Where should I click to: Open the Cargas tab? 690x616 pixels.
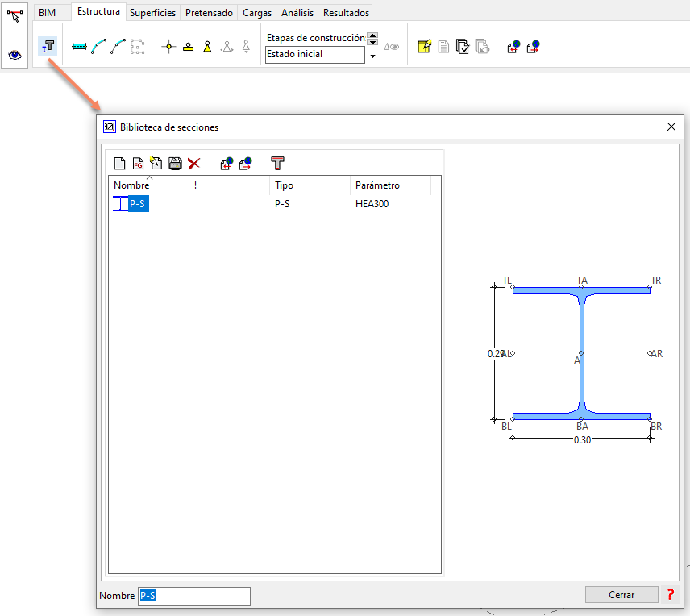[x=257, y=13]
